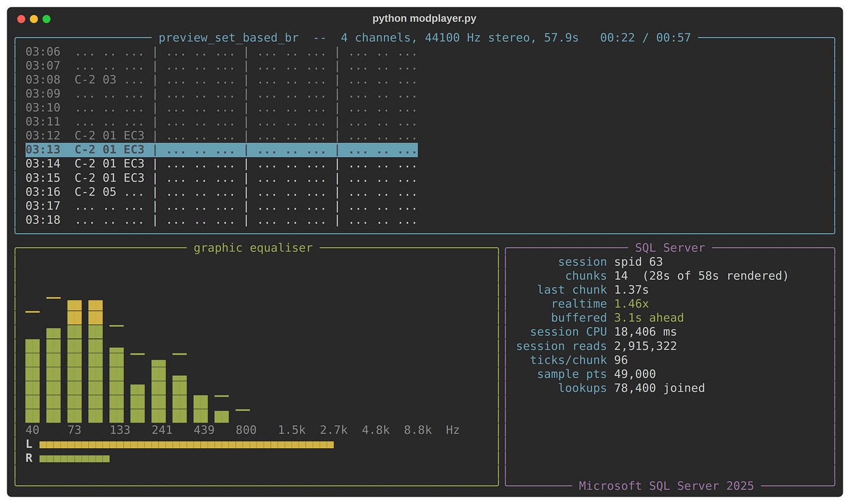
Task: Click the L channel level meter
Action: coord(186,444)
